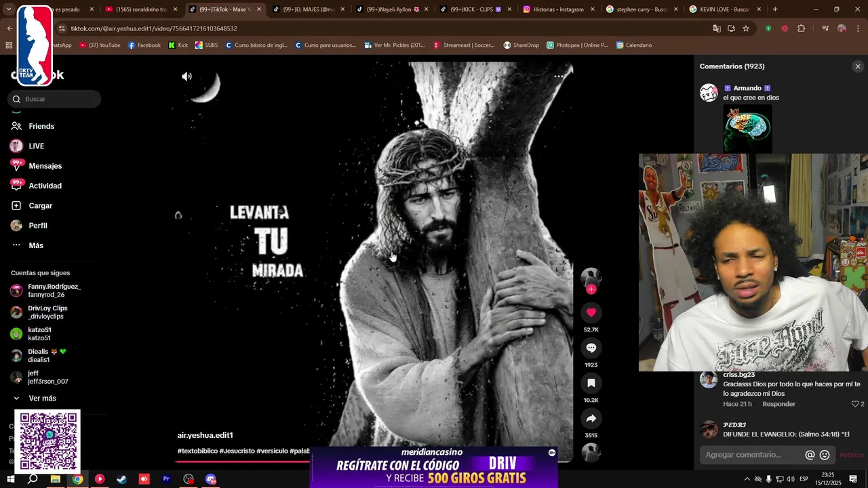The height and width of the screenshot is (488, 868).
Task: Open the YouTube bookmark
Action: coord(100,45)
